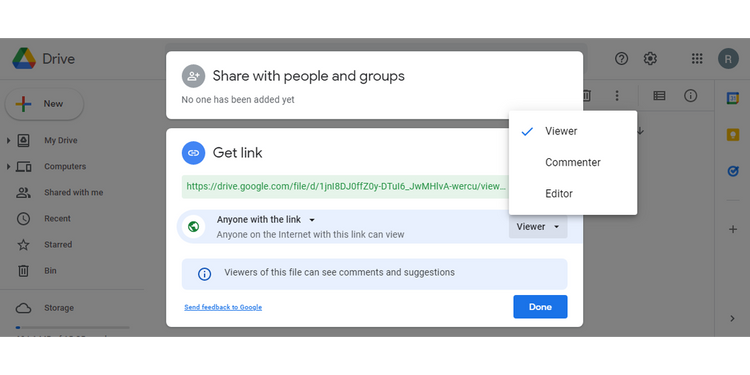The image size is (750, 375).
Task: Open Recent label in sidebar
Action: pyautogui.click(x=57, y=219)
